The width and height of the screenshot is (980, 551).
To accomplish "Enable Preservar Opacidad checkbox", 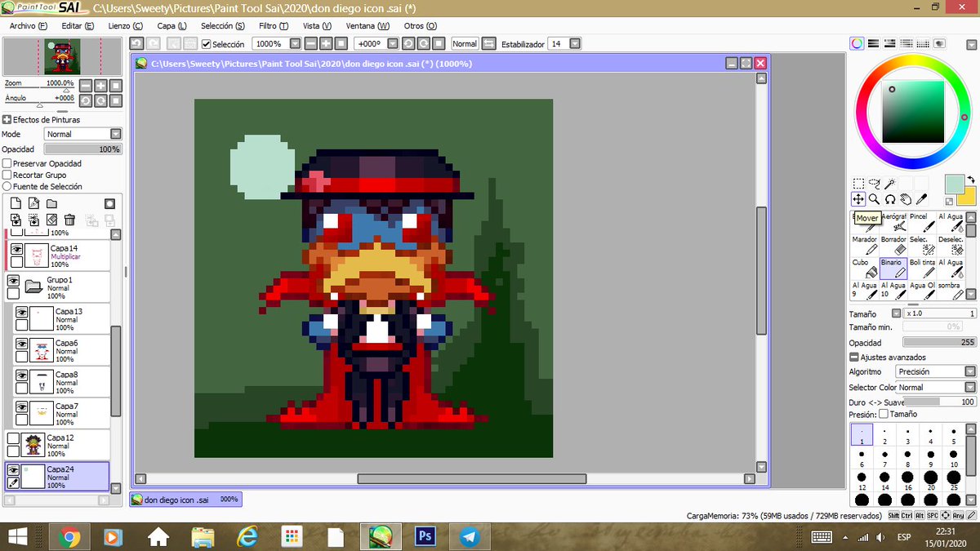I will pos(7,163).
